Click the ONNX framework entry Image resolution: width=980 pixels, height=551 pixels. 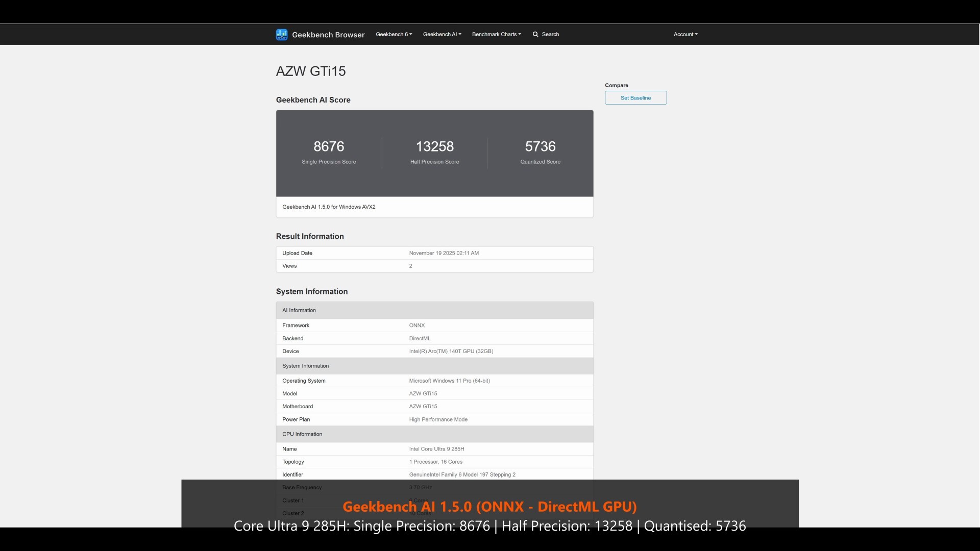pos(416,325)
